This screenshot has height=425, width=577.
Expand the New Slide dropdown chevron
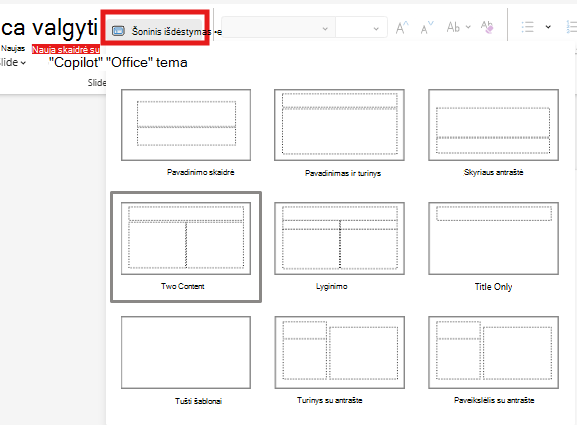pyautogui.click(x=23, y=63)
